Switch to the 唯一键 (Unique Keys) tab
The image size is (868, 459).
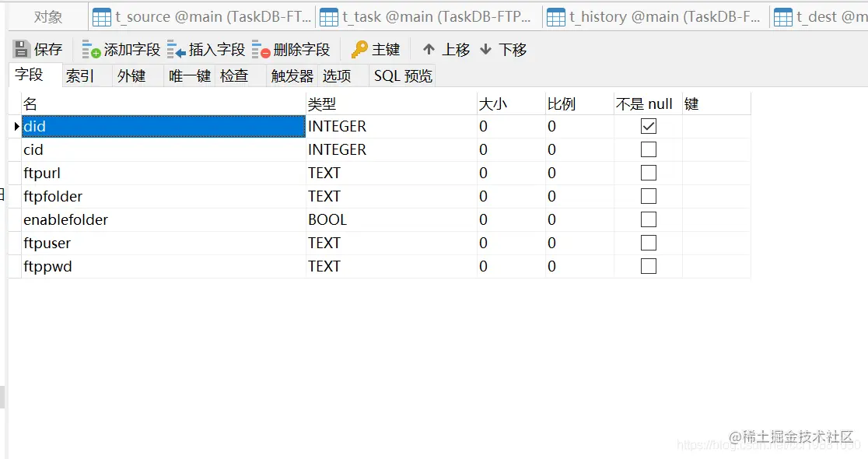(190, 76)
